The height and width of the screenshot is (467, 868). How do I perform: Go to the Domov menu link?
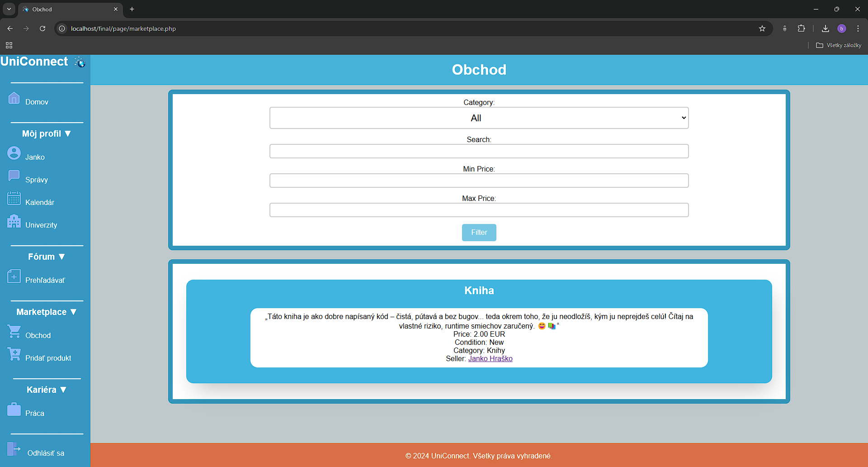(37, 102)
